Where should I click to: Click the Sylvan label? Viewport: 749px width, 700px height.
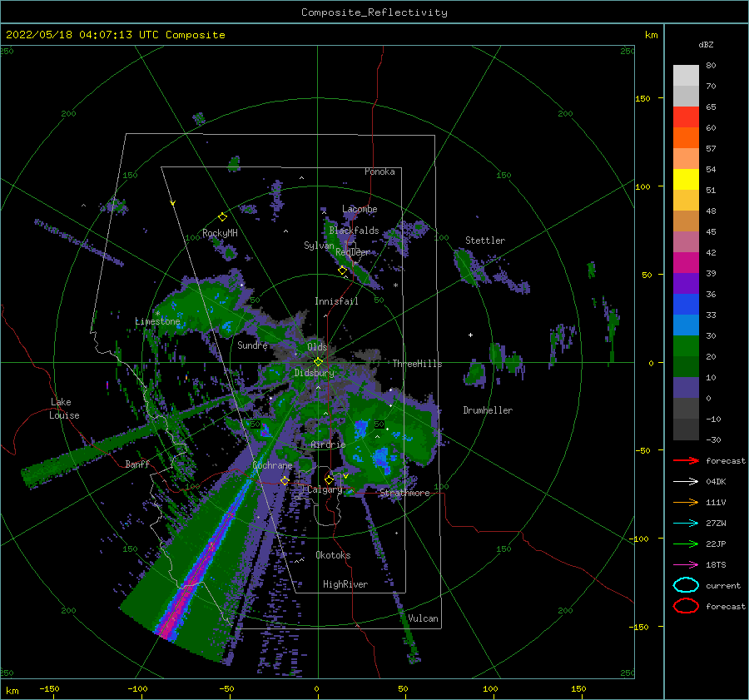[319, 246]
